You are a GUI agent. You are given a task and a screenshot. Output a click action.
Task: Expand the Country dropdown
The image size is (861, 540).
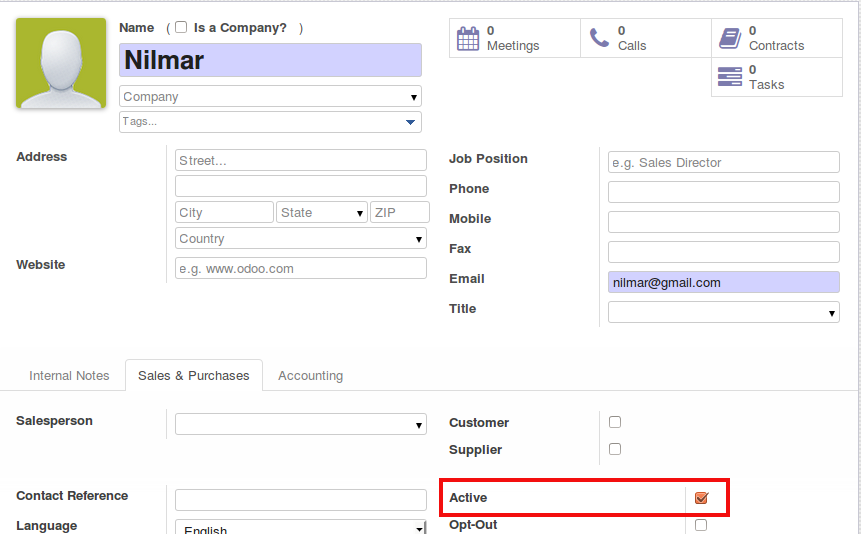click(x=419, y=240)
